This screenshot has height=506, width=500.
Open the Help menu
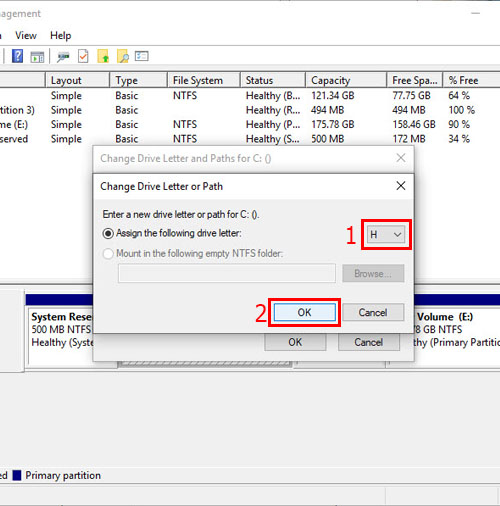pyautogui.click(x=61, y=35)
